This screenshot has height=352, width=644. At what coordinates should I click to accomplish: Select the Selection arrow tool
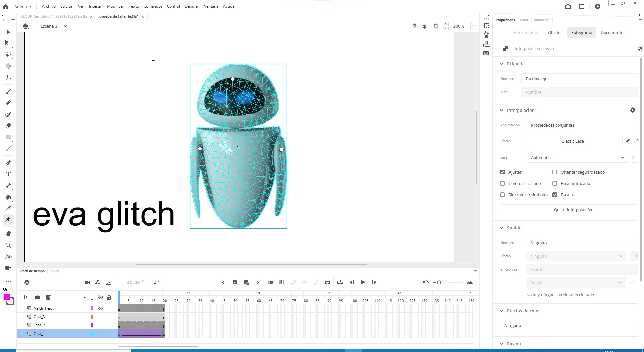(x=8, y=32)
